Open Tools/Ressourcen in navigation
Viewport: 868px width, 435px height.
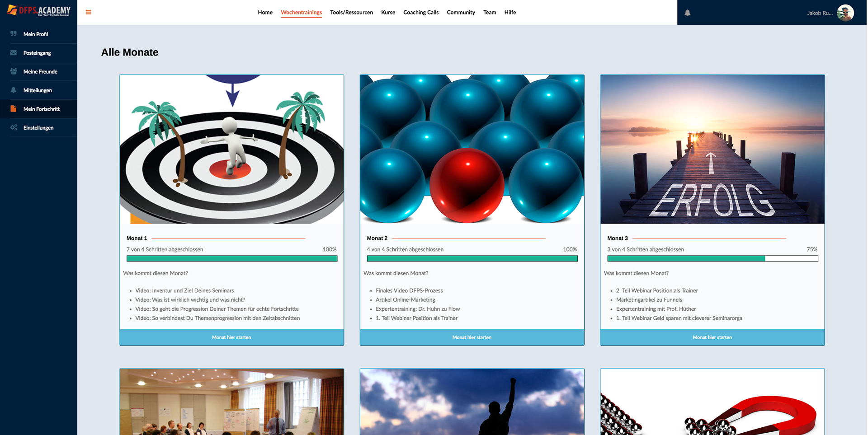351,12
